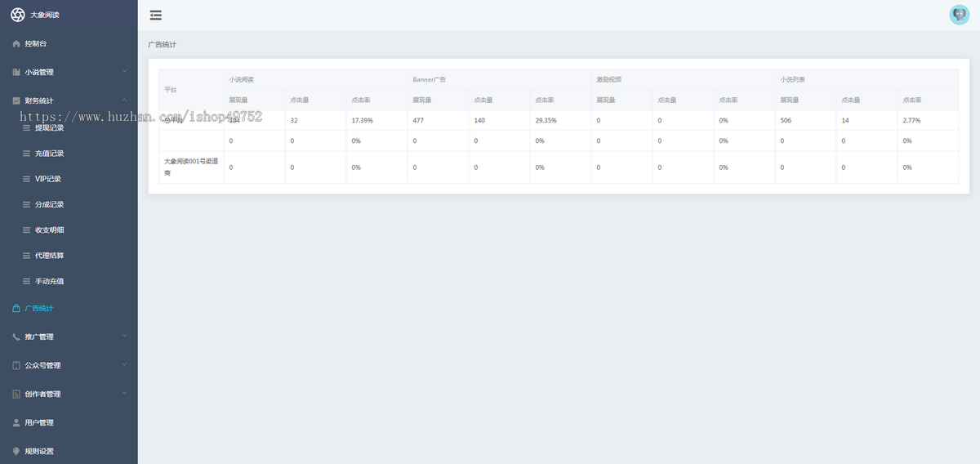The image size is (980, 464).
Task: Click the clipboard icon beside 公众号管理
Action: click(x=16, y=365)
